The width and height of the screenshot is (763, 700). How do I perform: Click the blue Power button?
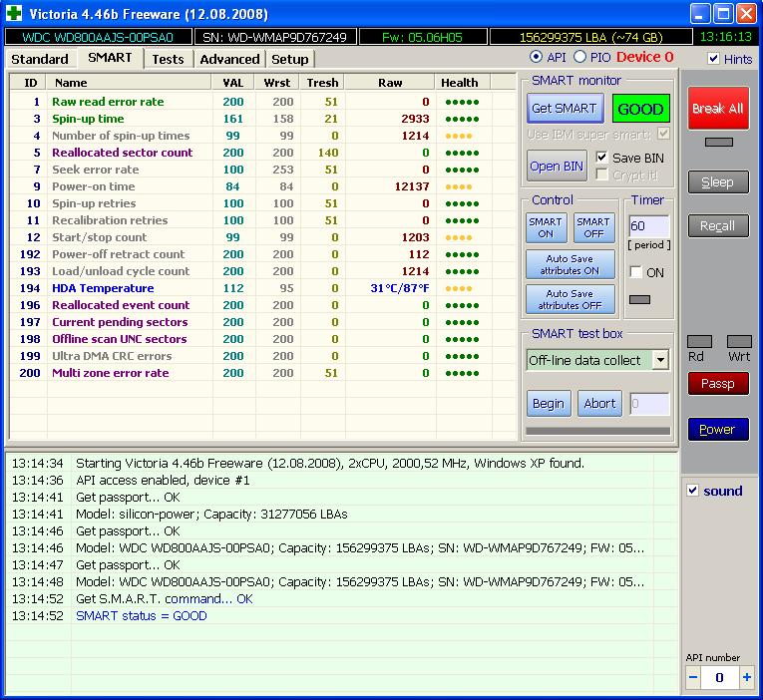718,429
